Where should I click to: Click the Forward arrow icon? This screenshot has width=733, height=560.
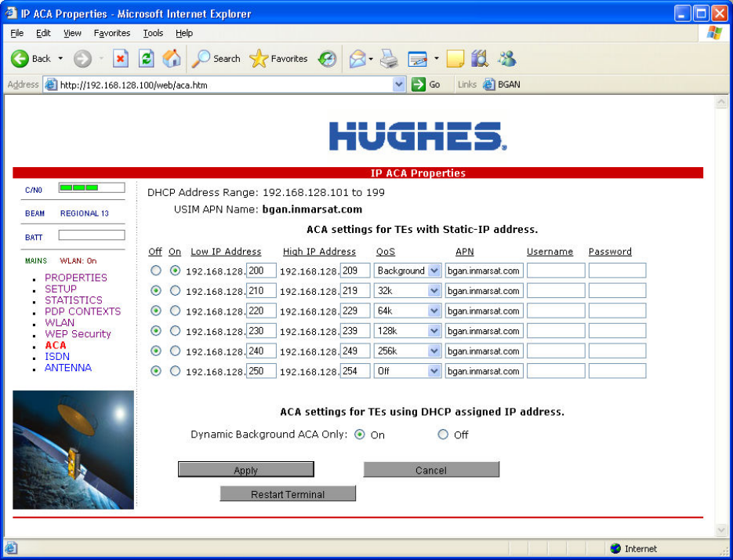click(83, 59)
